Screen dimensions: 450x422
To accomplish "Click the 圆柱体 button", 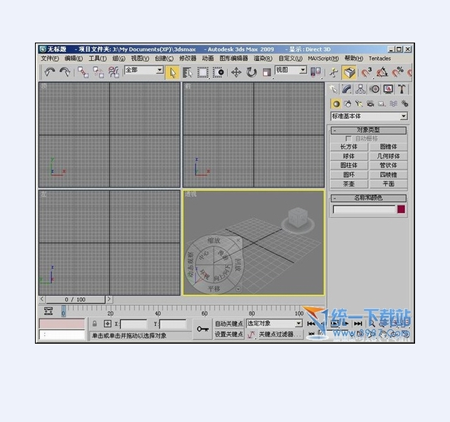I will (349, 165).
